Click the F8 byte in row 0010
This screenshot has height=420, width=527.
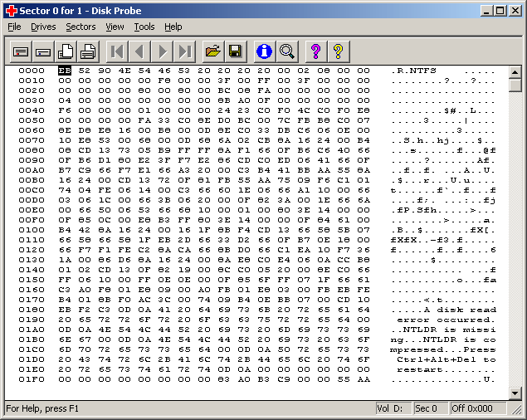coord(164,81)
